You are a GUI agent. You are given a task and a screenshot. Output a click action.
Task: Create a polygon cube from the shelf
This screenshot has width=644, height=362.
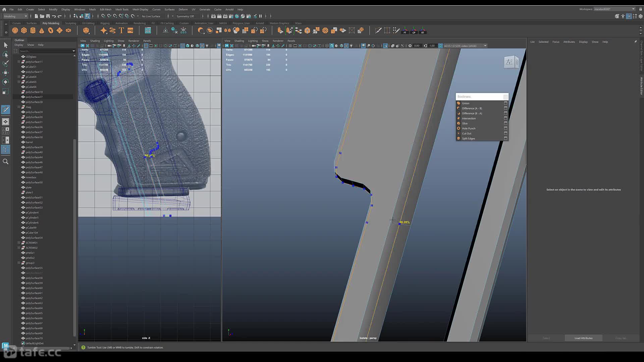point(24,31)
